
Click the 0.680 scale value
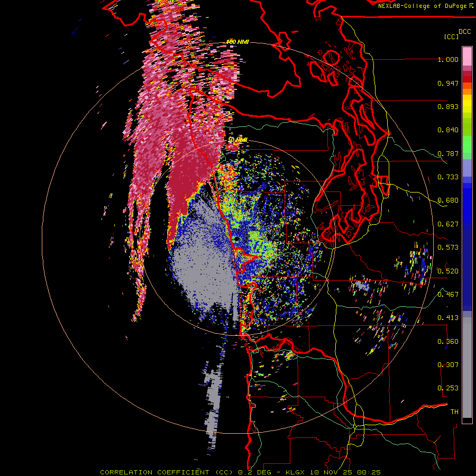click(448, 200)
